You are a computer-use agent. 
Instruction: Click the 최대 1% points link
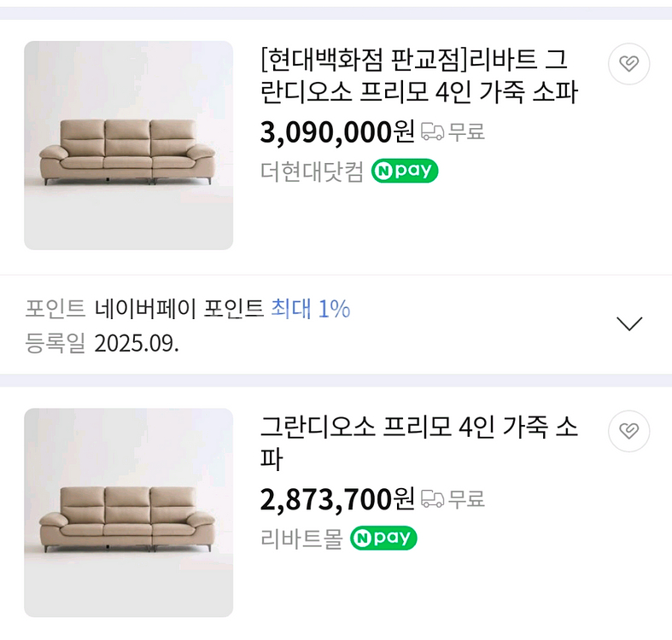(311, 309)
